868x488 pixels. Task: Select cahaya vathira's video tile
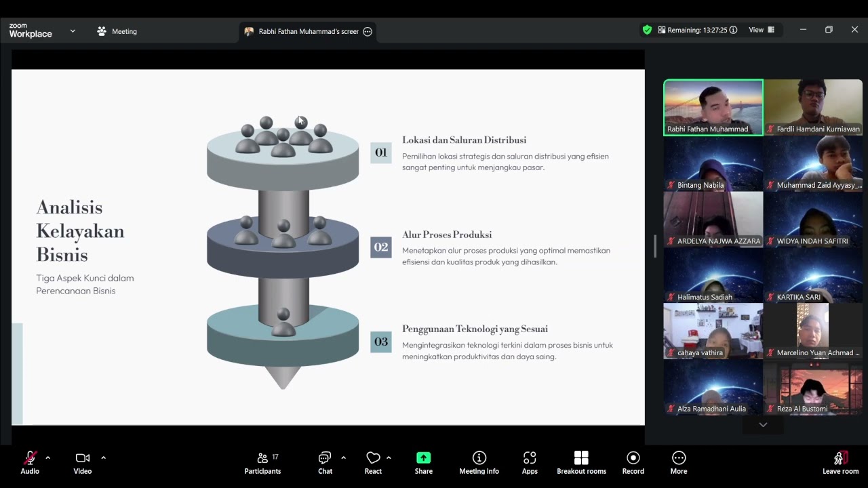coord(713,331)
